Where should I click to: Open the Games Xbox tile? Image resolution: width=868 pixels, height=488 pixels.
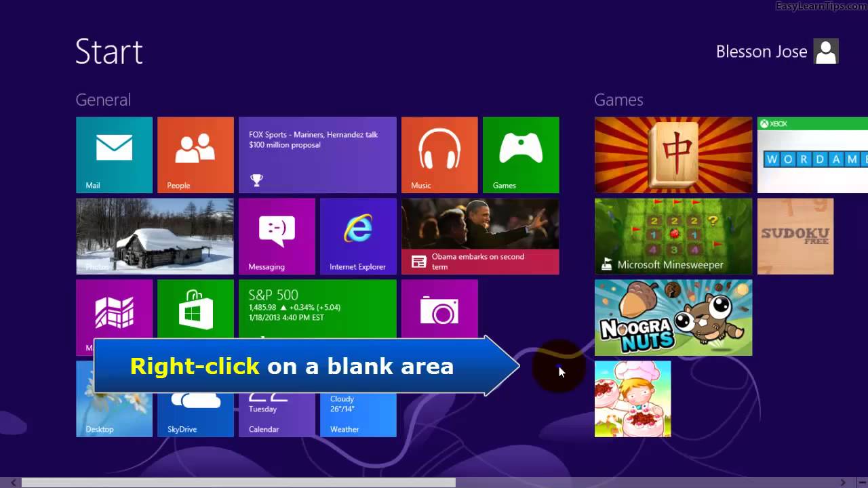click(521, 155)
